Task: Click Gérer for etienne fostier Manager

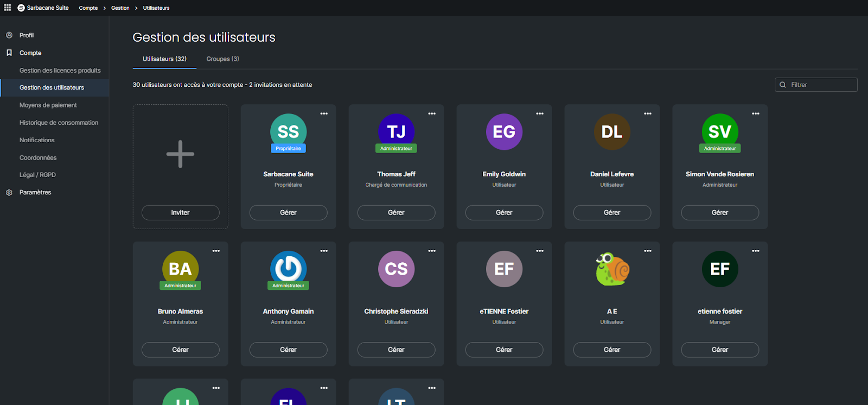Action: tap(720, 350)
